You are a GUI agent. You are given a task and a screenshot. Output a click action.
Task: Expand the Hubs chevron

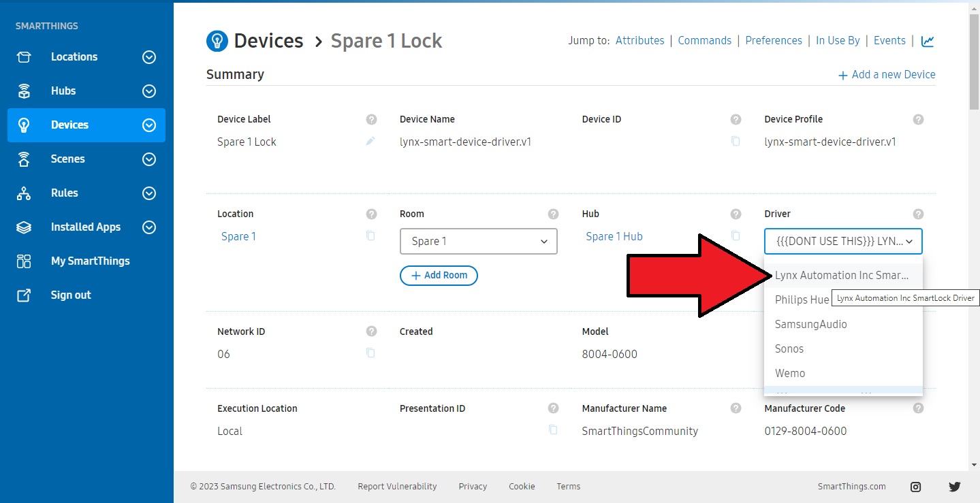(149, 91)
